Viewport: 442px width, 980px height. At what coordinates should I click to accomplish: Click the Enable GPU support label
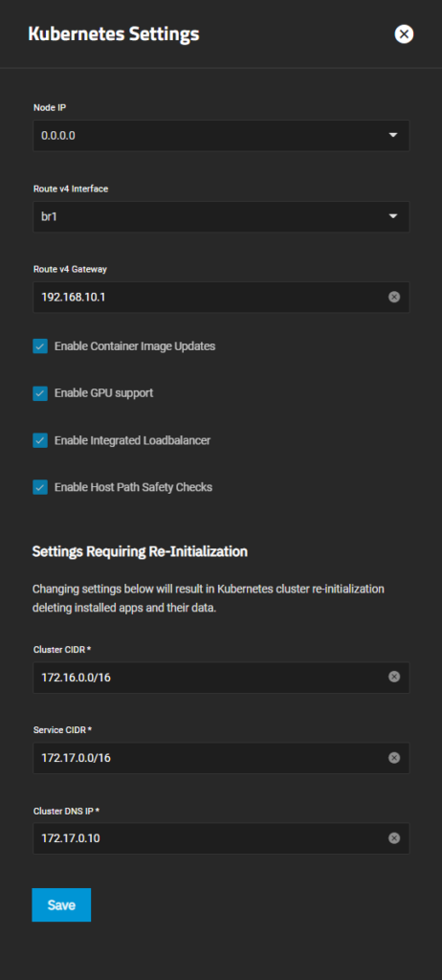point(103,393)
